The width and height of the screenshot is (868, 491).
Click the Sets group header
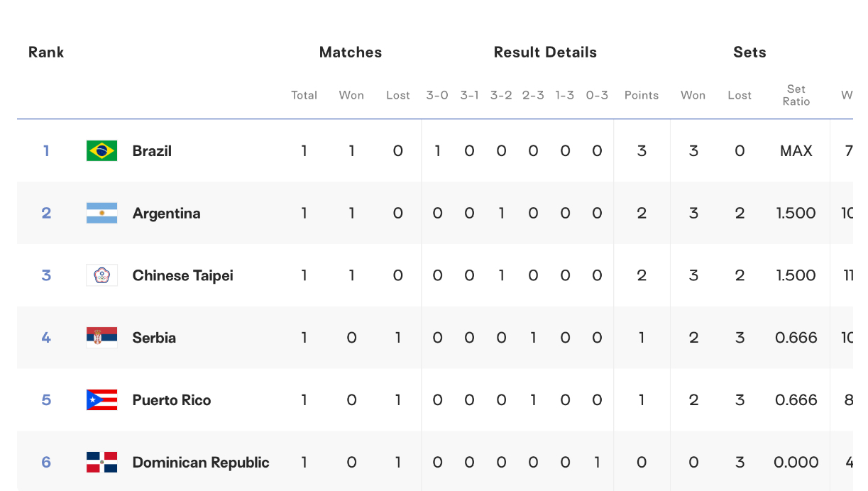pyautogui.click(x=749, y=53)
